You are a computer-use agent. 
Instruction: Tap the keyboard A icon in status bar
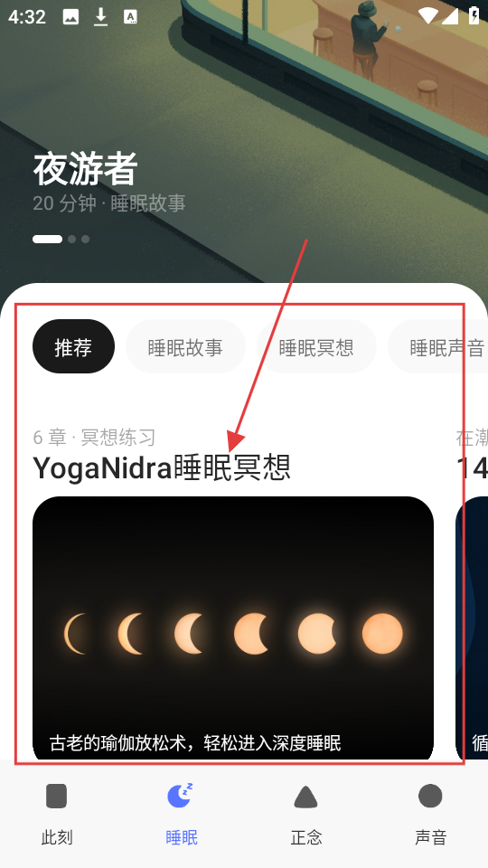(130, 17)
